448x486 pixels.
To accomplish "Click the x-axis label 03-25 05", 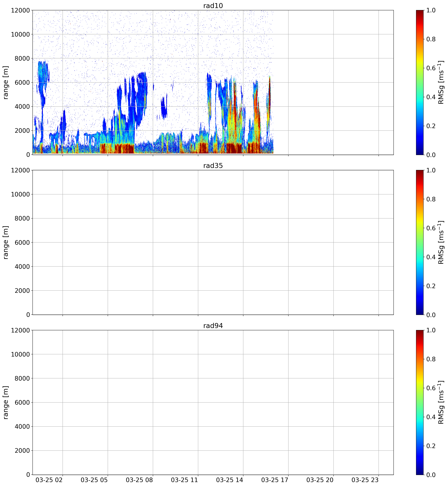I will pyautogui.click(x=94, y=480).
